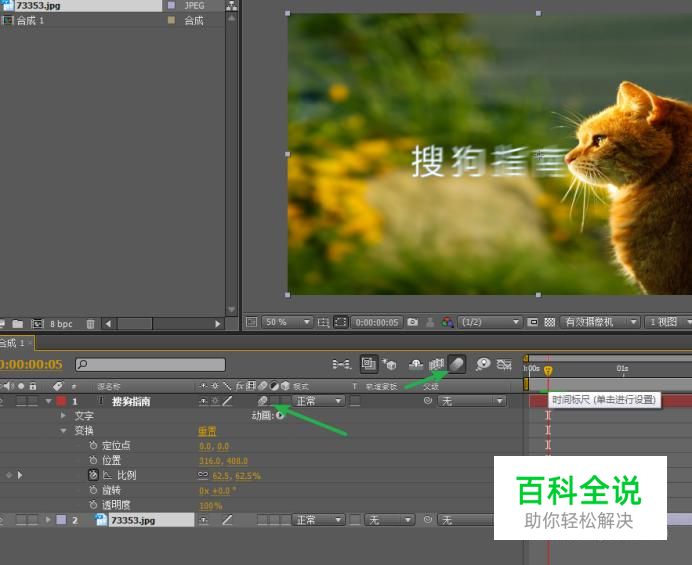Click the stopwatch beside 位置
692x565 pixels.
pyautogui.click(x=93, y=460)
